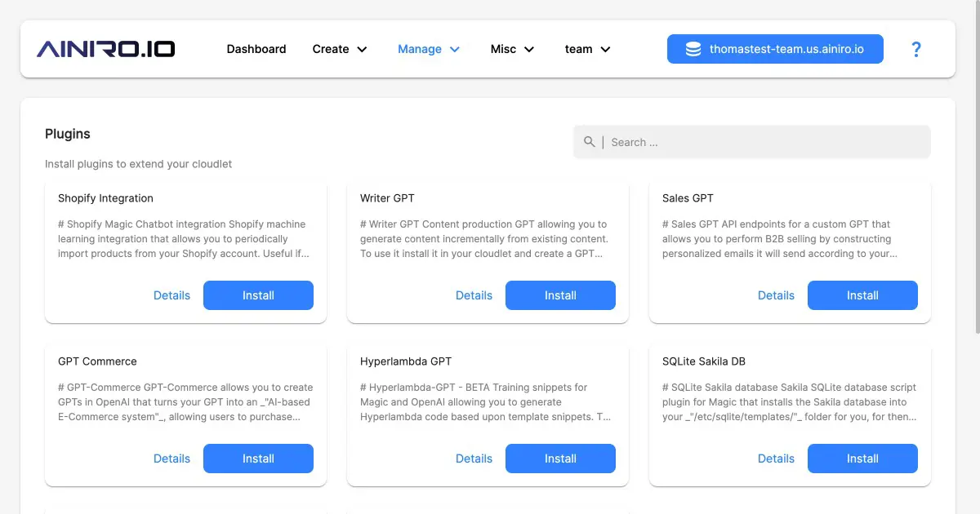The image size is (980, 514).
Task: Click the GPT-Commerce description text
Action: click(x=185, y=402)
